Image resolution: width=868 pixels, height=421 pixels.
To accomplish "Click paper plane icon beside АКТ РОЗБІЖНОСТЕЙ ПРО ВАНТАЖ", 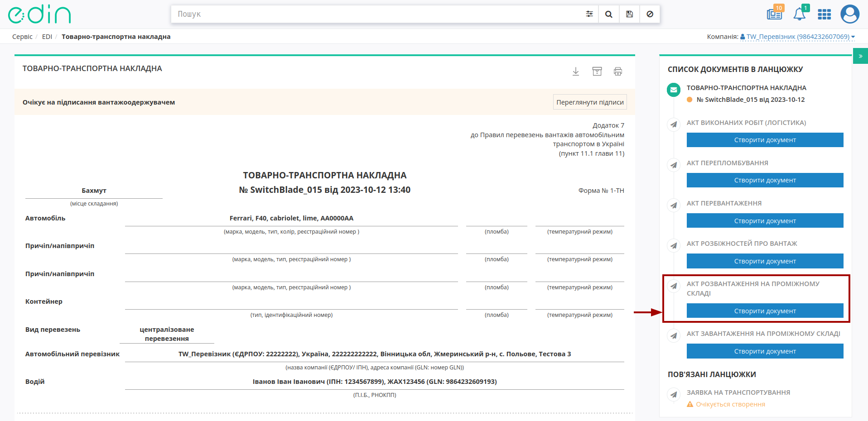I will point(674,245).
